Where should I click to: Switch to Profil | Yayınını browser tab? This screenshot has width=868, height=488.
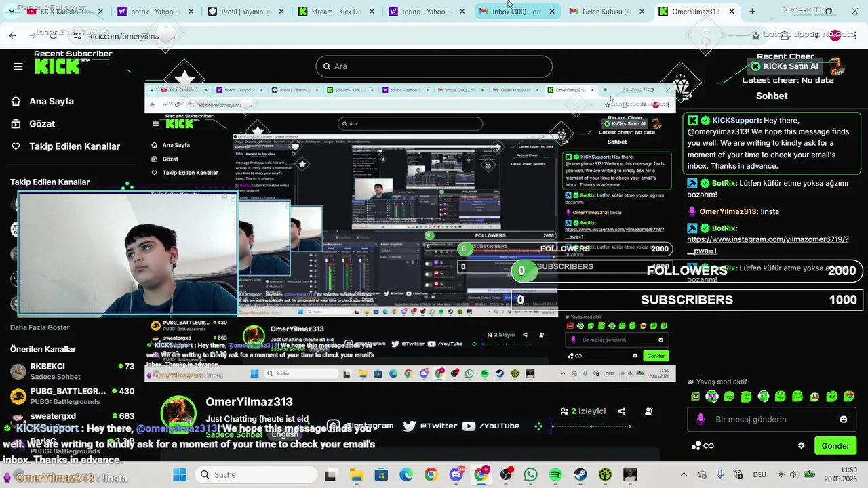(245, 12)
